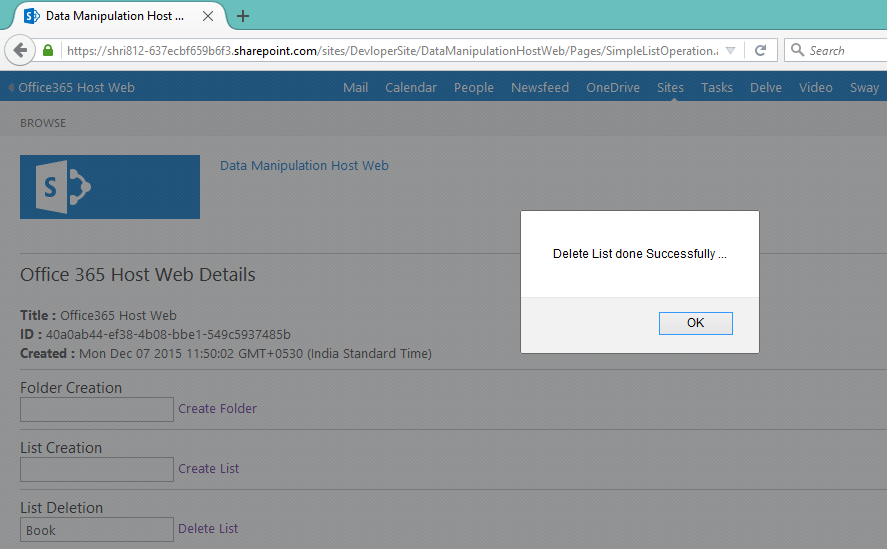Switch to the BROWSE ribbon tab
This screenshot has width=887, height=549.
pyautogui.click(x=43, y=123)
